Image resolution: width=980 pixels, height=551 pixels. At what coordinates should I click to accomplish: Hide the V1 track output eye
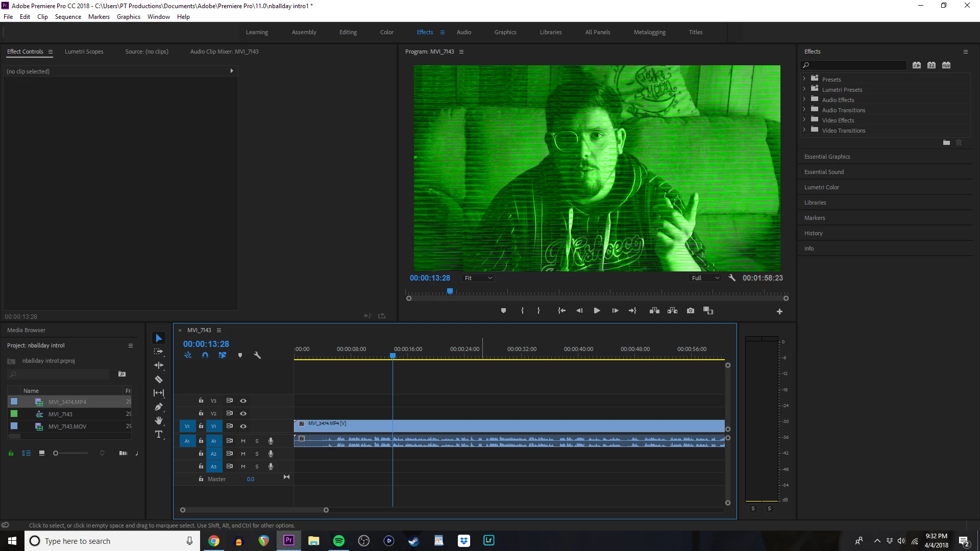[243, 426]
